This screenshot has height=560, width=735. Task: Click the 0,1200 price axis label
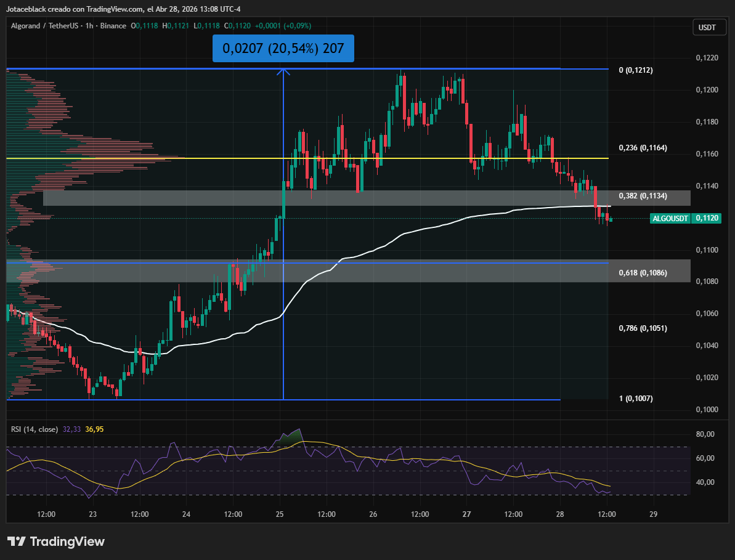706,90
